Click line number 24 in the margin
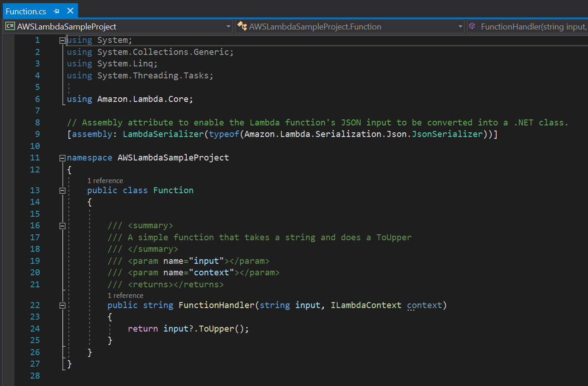Viewport: 588px width, 386px height. point(35,329)
